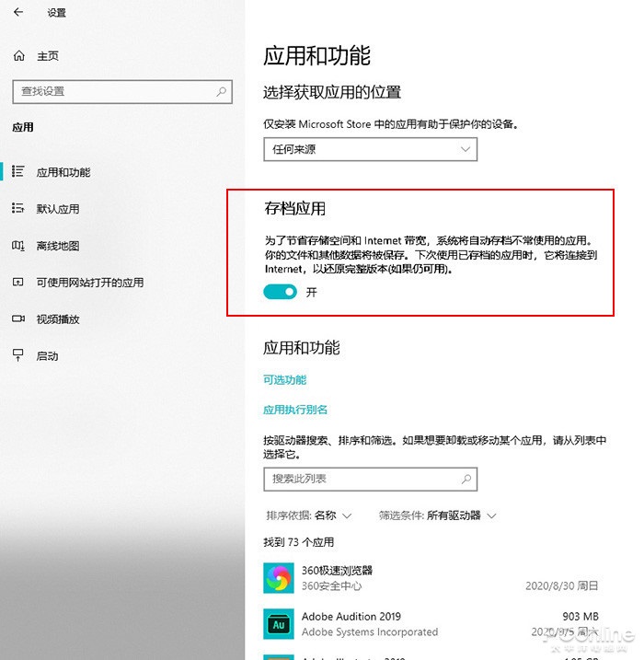Open the 筛选条件: 所有驱动器 dropdown
644x660 pixels.
pos(438,515)
